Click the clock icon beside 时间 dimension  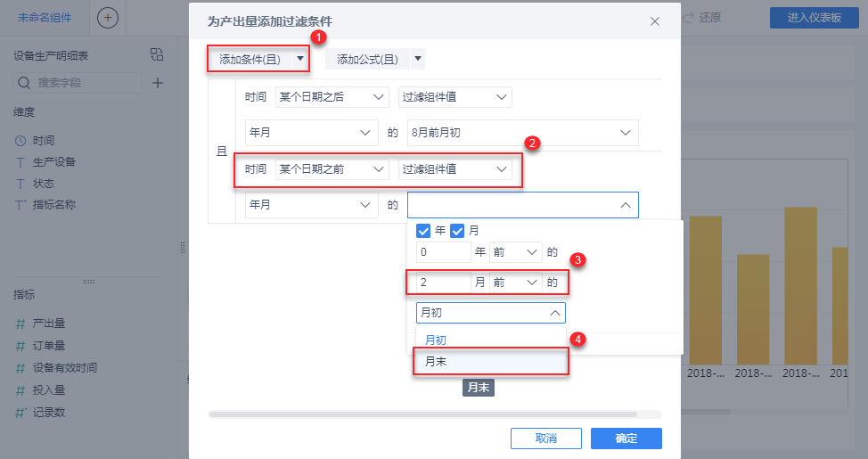20,141
